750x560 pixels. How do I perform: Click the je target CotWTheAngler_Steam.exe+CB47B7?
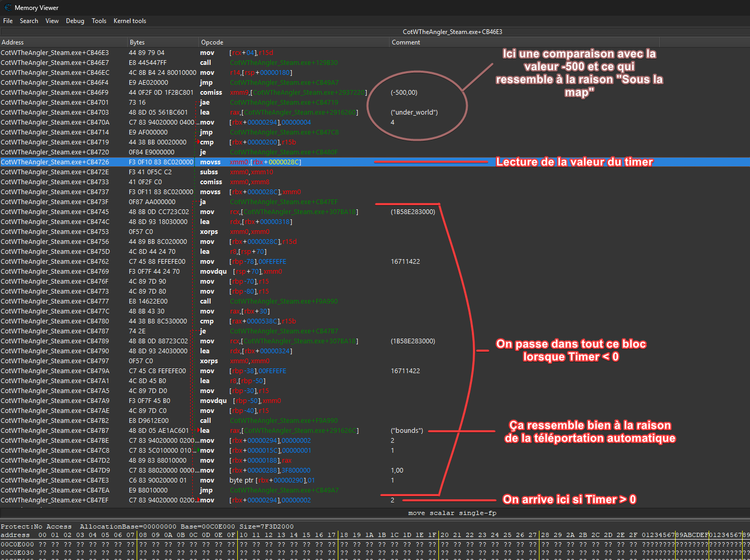click(284, 331)
